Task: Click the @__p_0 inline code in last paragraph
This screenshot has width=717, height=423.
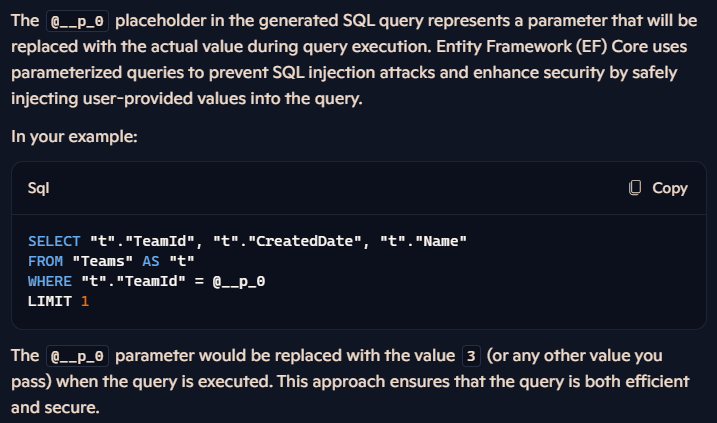Action: click(77, 356)
